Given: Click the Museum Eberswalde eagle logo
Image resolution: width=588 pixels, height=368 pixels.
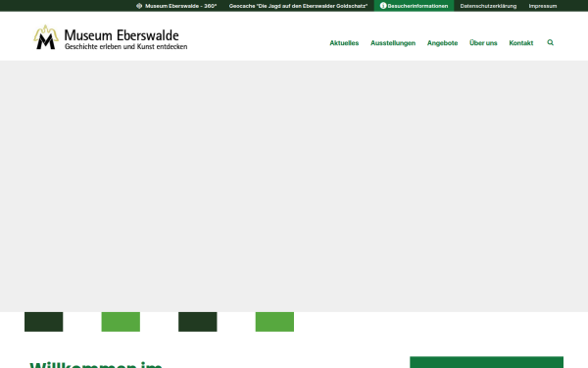Looking at the screenshot, I should click(x=46, y=37).
